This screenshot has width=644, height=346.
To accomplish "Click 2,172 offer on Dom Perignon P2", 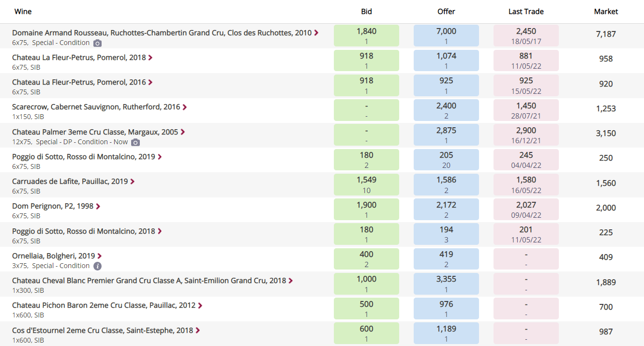I will 446,210.
